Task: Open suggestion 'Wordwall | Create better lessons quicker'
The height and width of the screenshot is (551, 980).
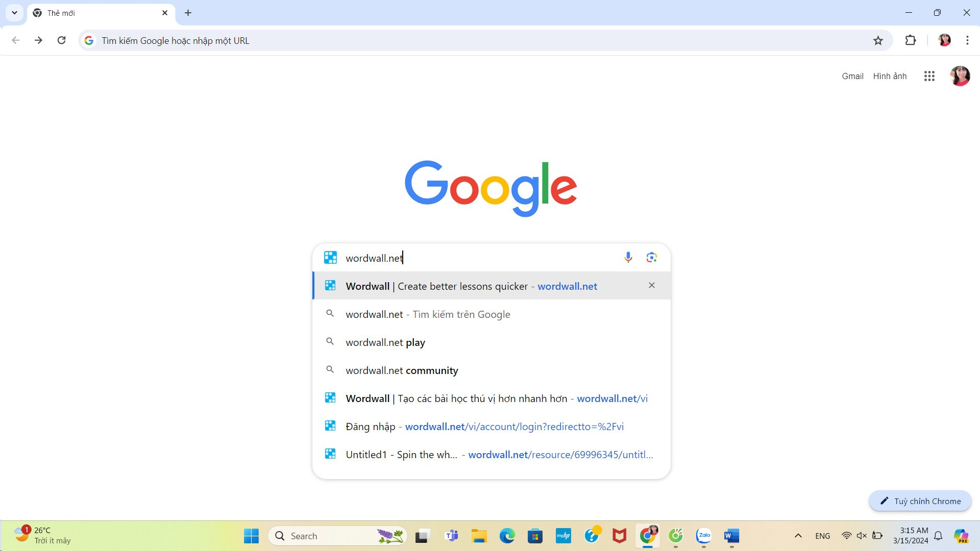Action: [x=492, y=286]
